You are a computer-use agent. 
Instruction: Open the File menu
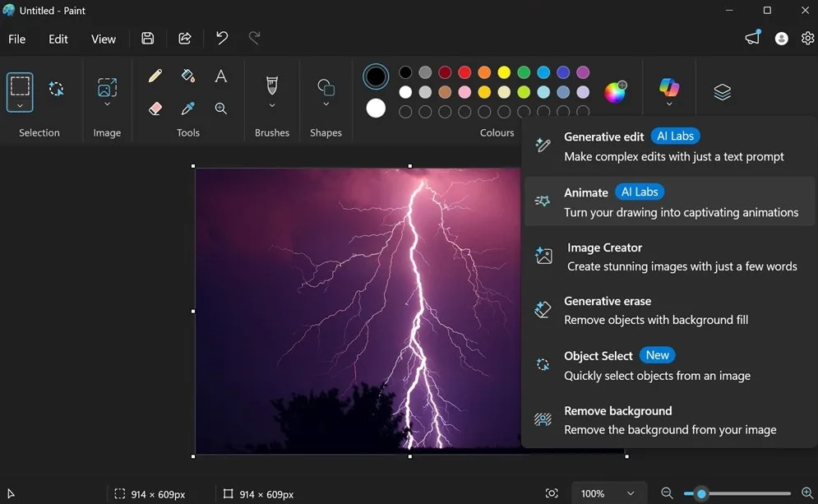pos(16,39)
